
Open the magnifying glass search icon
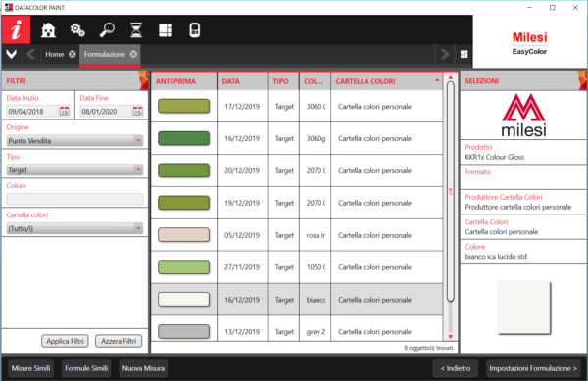click(x=107, y=30)
